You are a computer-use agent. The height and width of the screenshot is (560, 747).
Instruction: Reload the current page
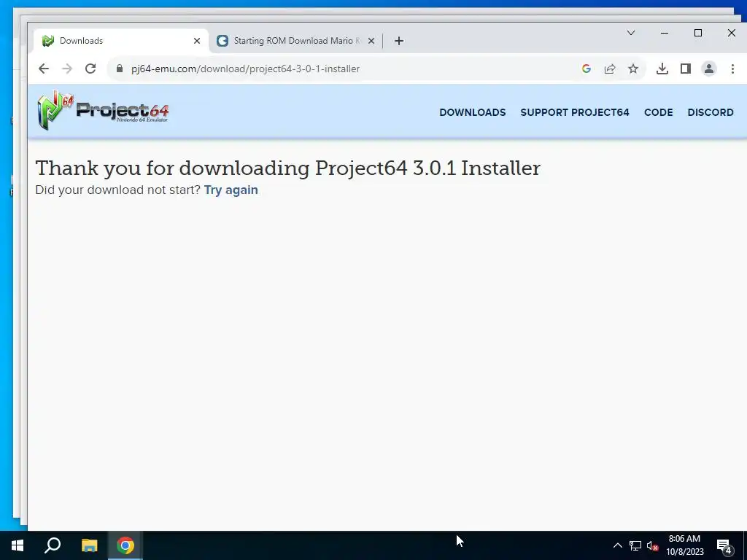90,69
